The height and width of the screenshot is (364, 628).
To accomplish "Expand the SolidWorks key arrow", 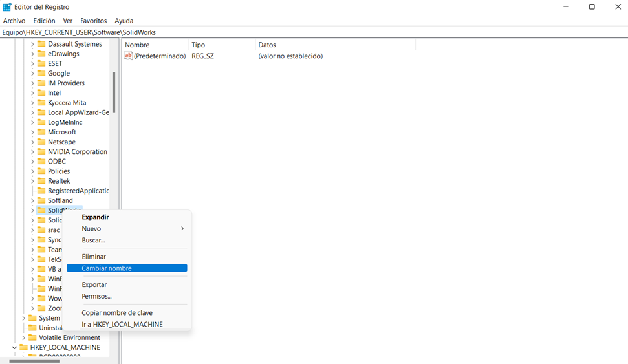I will pos(32,211).
